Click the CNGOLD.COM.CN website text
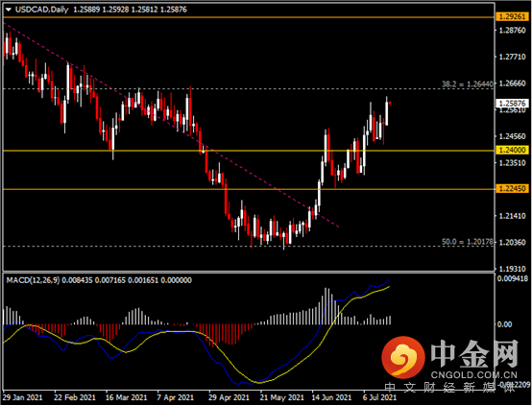 coord(474,375)
